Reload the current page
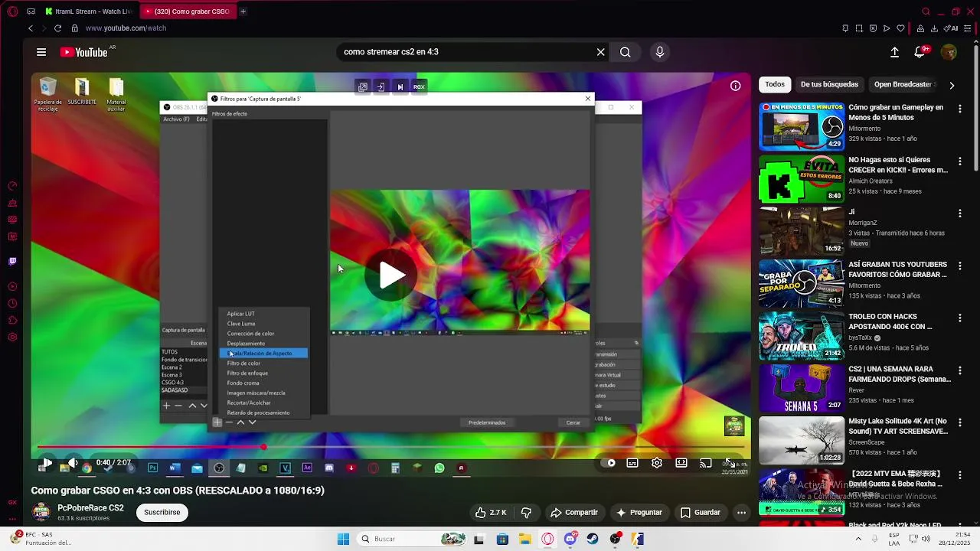The image size is (980, 551). tap(57, 28)
